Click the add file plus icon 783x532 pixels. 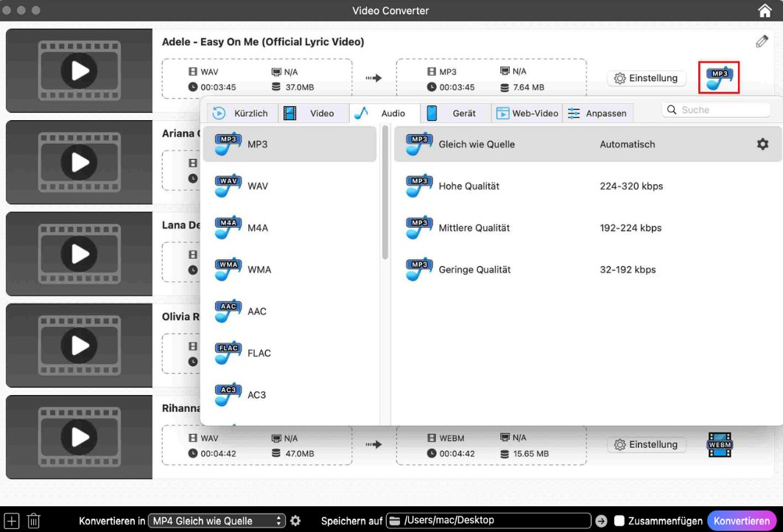pos(12,521)
